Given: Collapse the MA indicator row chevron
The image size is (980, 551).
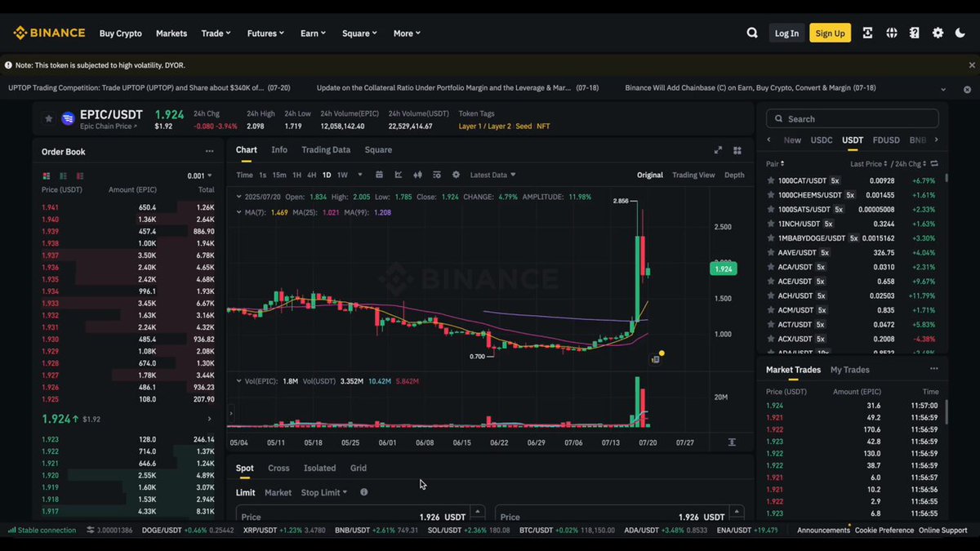Looking at the screenshot, I should [x=238, y=212].
